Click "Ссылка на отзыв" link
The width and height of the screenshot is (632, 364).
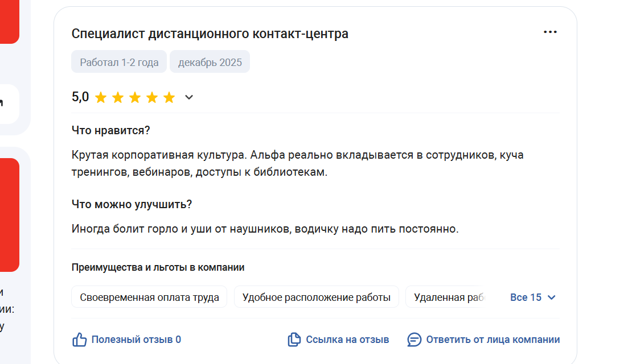pyautogui.click(x=347, y=340)
